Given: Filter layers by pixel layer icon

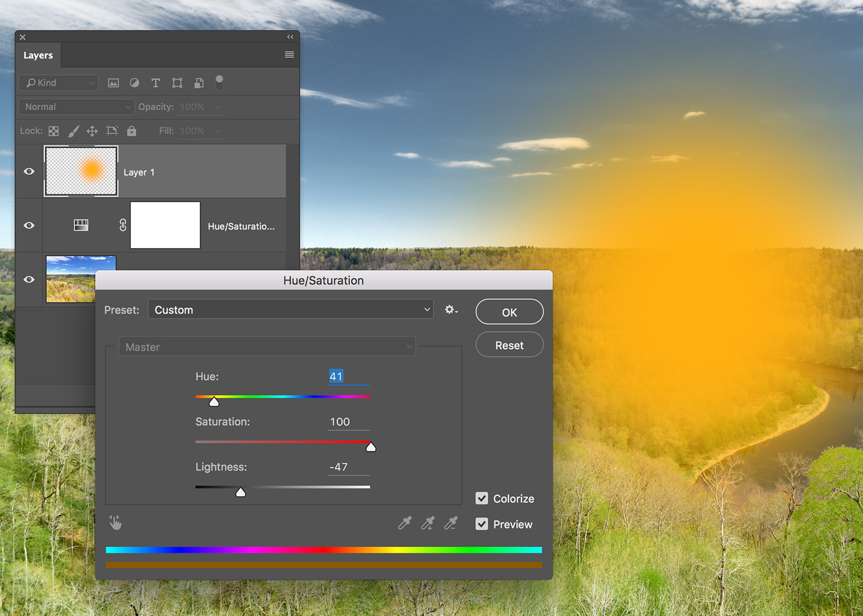Looking at the screenshot, I should tap(113, 83).
